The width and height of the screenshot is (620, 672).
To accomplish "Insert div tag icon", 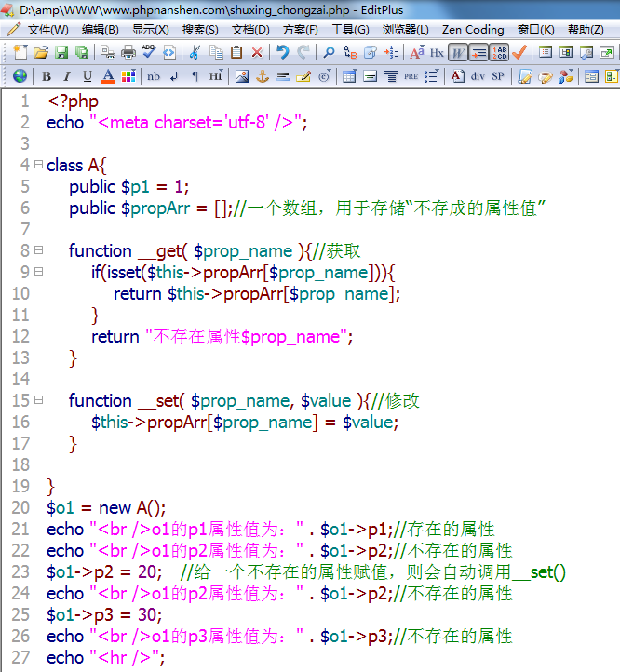I will click(x=478, y=76).
